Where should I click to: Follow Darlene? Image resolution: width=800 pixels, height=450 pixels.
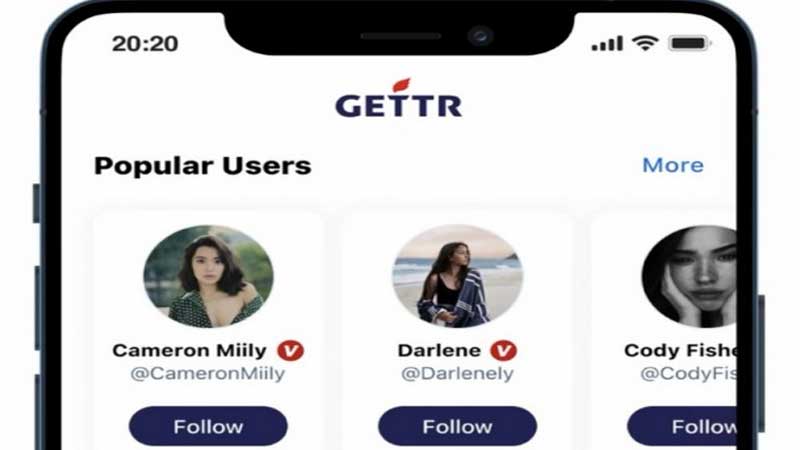pyautogui.click(x=457, y=426)
